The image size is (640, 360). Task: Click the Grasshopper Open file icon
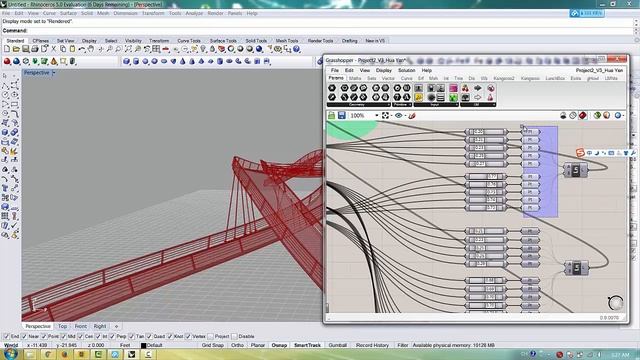pyautogui.click(x=331, y=116)
